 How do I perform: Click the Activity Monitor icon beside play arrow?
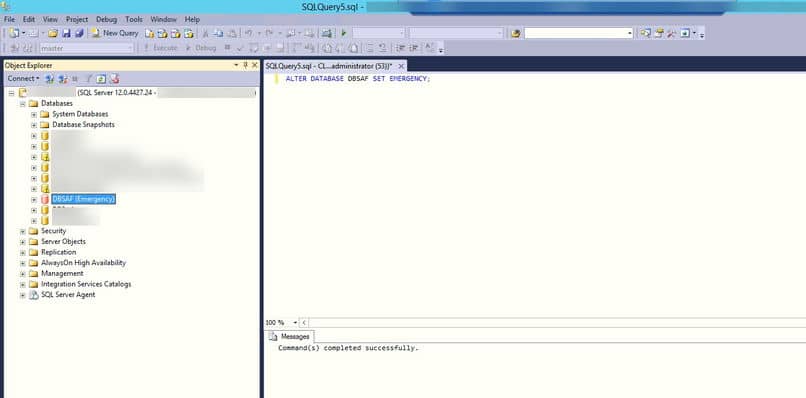326,33
